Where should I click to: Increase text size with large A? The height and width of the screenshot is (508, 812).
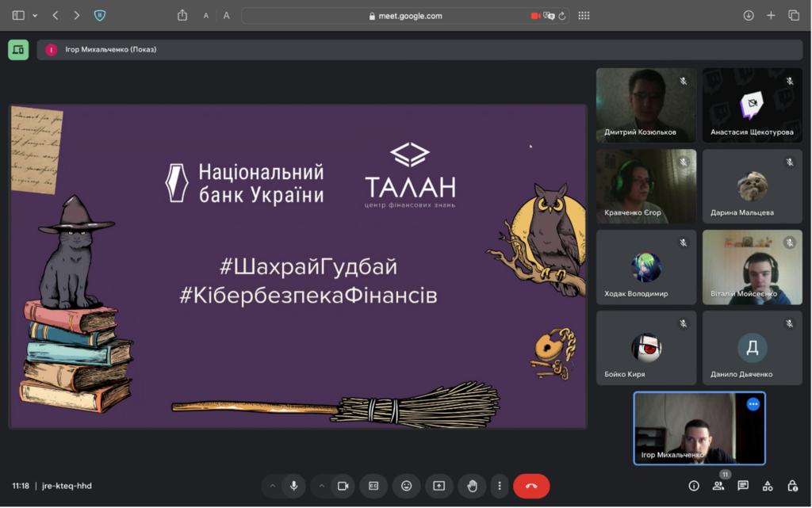(226, 16)
